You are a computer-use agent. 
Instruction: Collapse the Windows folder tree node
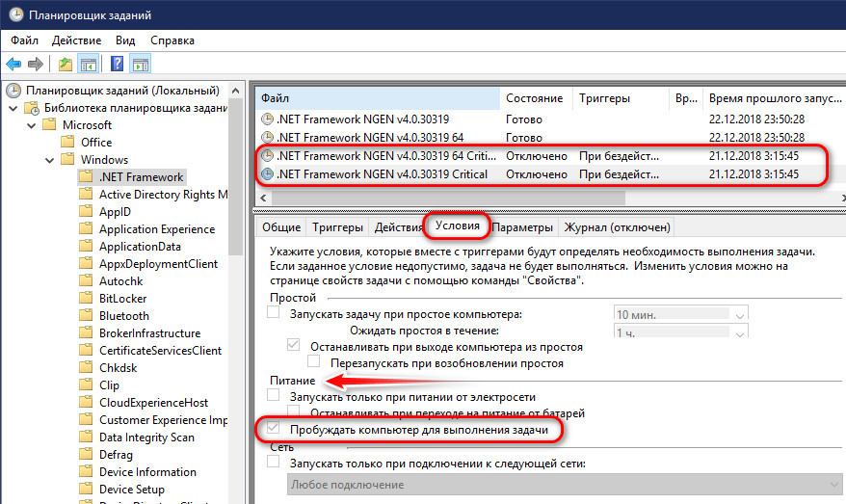point(48,160)
